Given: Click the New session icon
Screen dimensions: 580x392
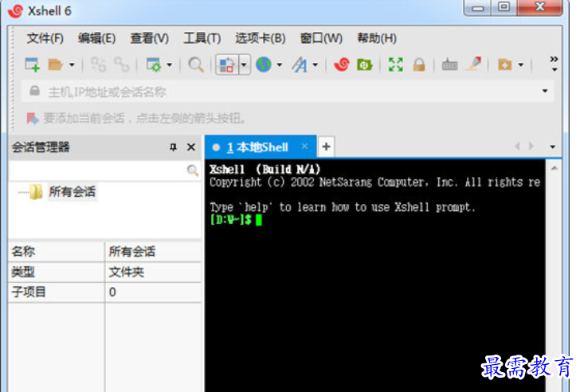Looking at the screenshot, I should [32, 65].
